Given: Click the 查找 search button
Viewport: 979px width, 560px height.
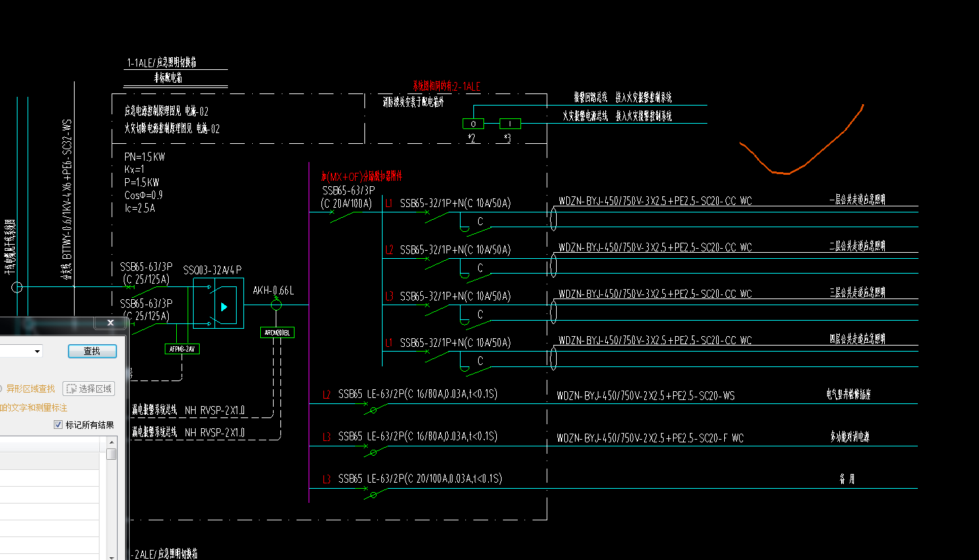Looking at the screenshot, I should (92, 351).
